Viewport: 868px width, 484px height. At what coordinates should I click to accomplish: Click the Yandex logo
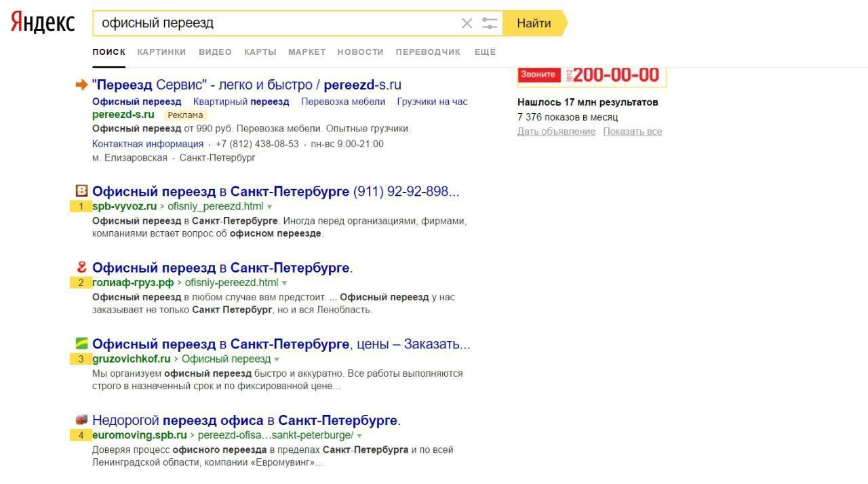(x=42, y=22)
